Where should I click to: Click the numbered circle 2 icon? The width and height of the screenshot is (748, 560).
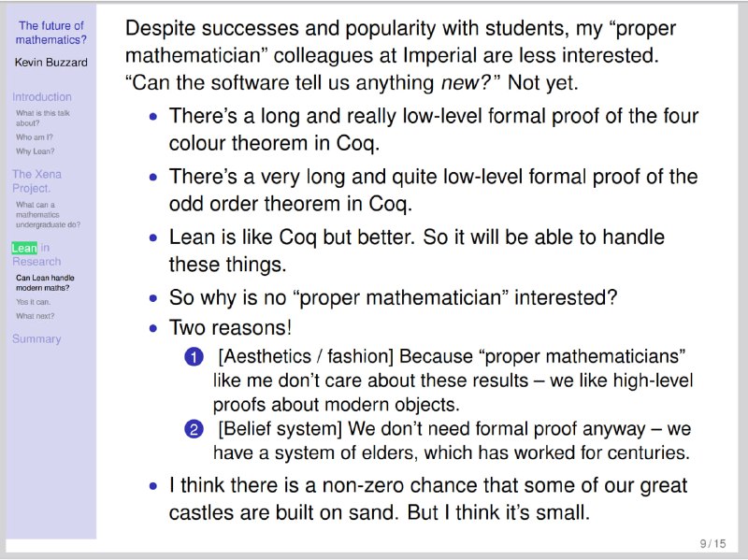pyautogui.click(x=194, y=429)
